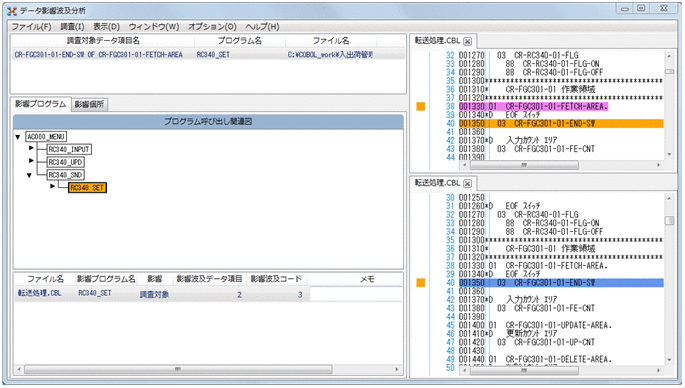Click upper editor horizontal scroll right arrow

[x=659, y=165]
